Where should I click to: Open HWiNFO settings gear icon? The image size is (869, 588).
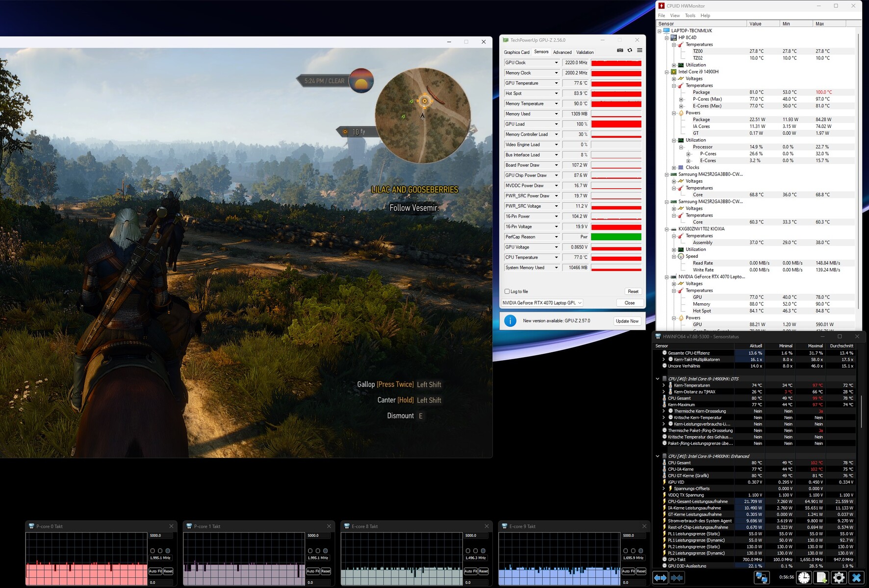pyautogui.click(x=839, y=578)
